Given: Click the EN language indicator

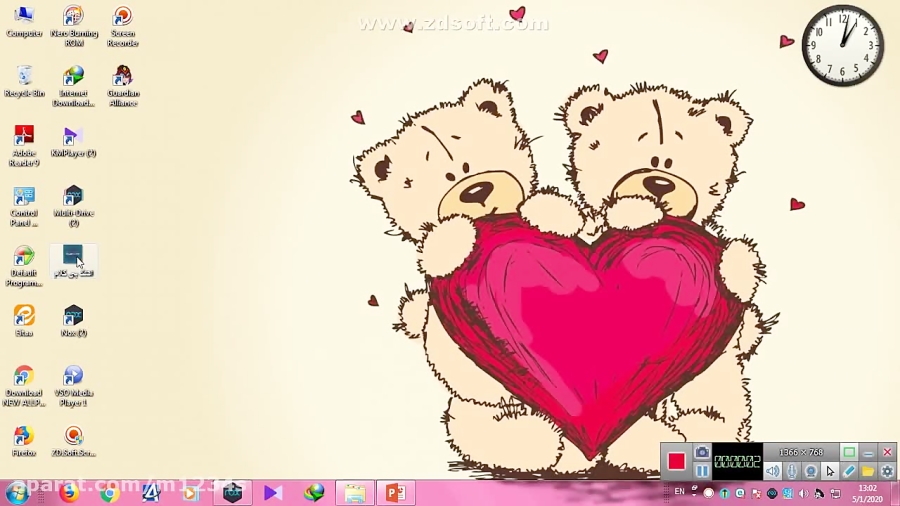Looking at the screenshot, I should tap(679, 492).
